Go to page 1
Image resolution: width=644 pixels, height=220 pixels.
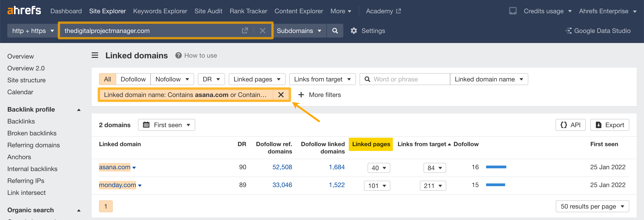tap(106, 207)
